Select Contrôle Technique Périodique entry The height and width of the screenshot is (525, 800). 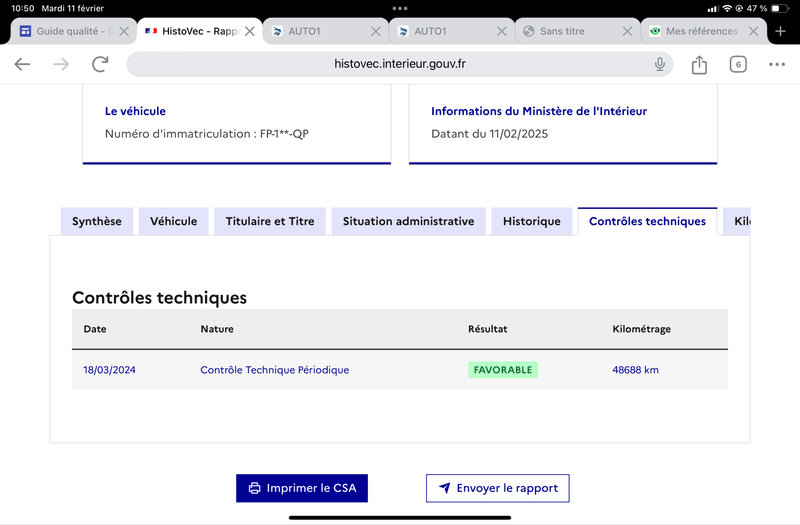point(274,370)
